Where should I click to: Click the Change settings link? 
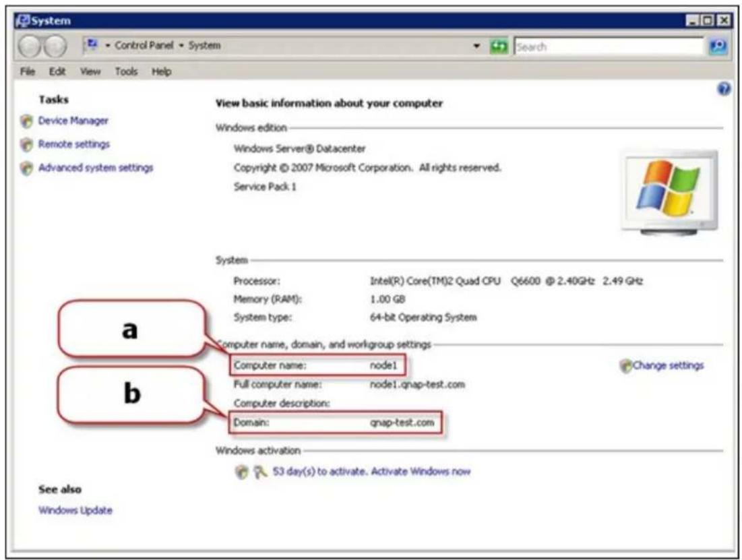pyautogui.click(x=668, y=365)
